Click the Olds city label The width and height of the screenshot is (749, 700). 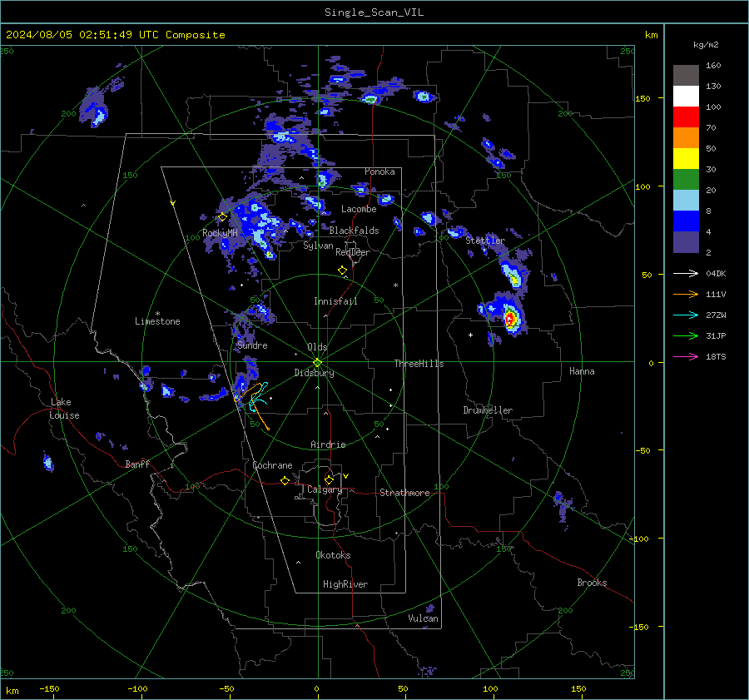point(317,347)
